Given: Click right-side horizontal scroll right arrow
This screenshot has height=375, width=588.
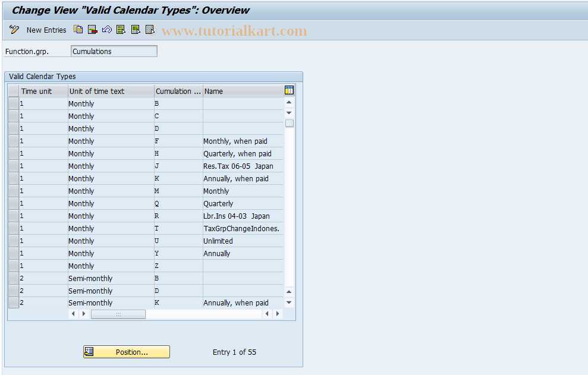Looking at the screenshot, I should coord(278,314).
